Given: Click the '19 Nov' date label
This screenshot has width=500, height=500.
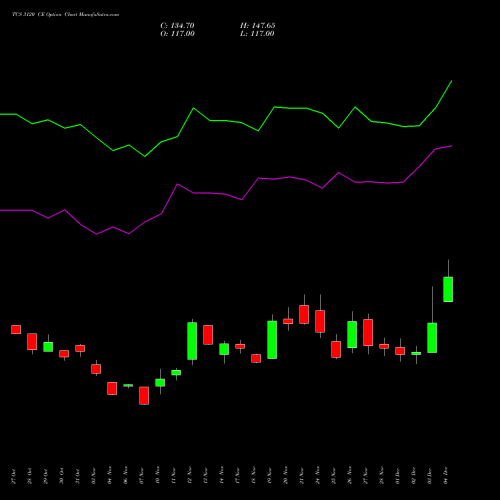Looking at the screenshot, I should tap(270, 476).
